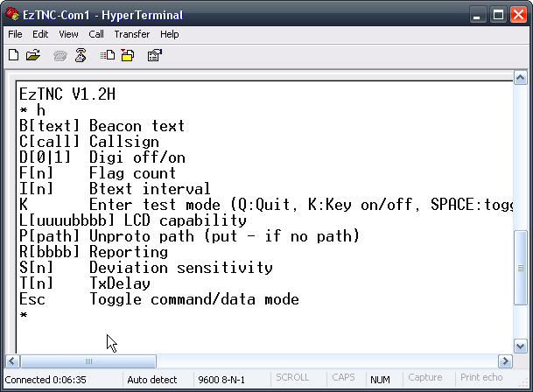The width and height of the screenshot is (533, 392).
Task: Click the vertical scrollbar down arrow
Action: 521,346
